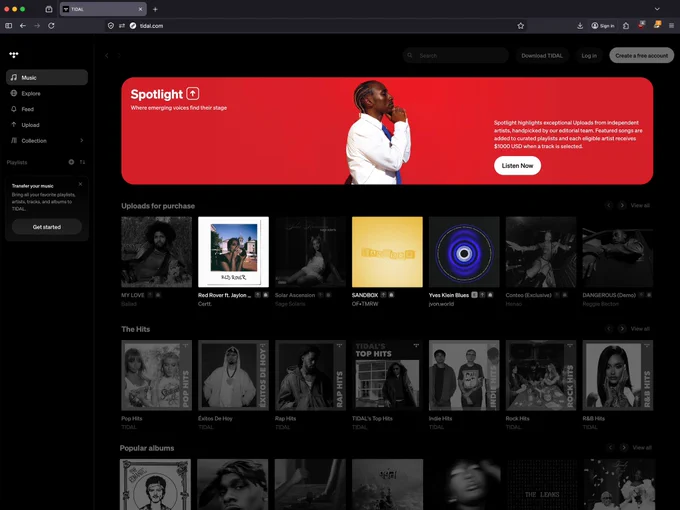Open the browser extensions icon

coord(626,26)
